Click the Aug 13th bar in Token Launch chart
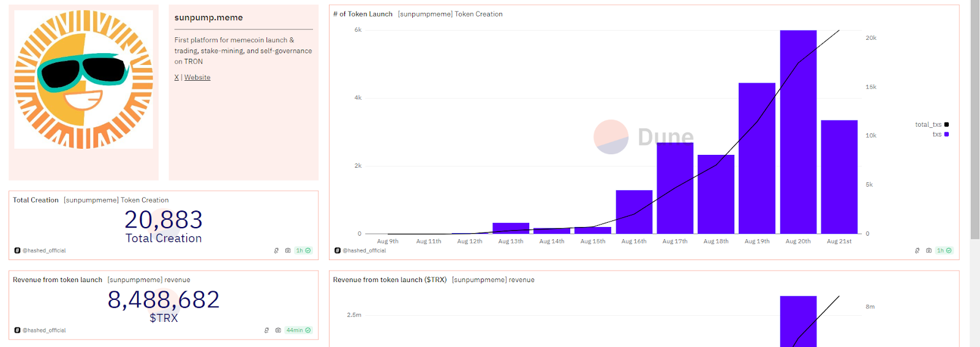The image size is (980, 347). pyautogui.click(x=511, y=228)
